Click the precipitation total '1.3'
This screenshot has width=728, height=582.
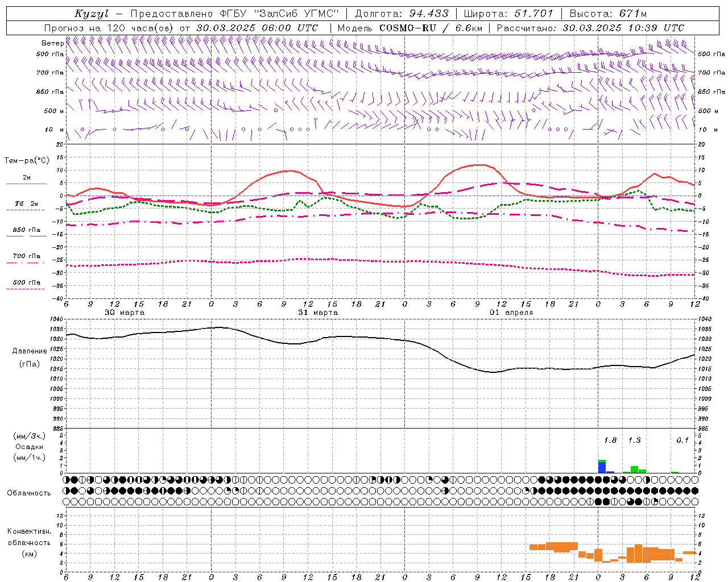[634, 440]
